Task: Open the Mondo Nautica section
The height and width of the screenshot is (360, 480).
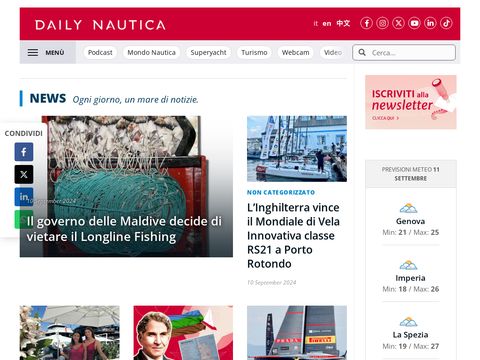Action: tap(151, 52)
